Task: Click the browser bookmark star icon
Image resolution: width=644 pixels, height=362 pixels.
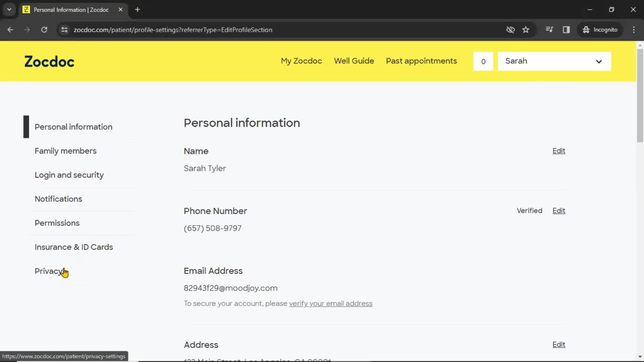Action: click(526, 29)
